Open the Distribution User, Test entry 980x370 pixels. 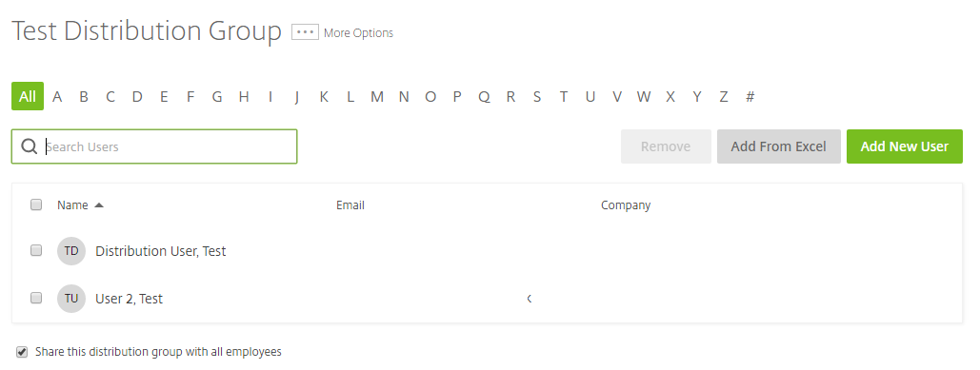(x=161, y=251)
